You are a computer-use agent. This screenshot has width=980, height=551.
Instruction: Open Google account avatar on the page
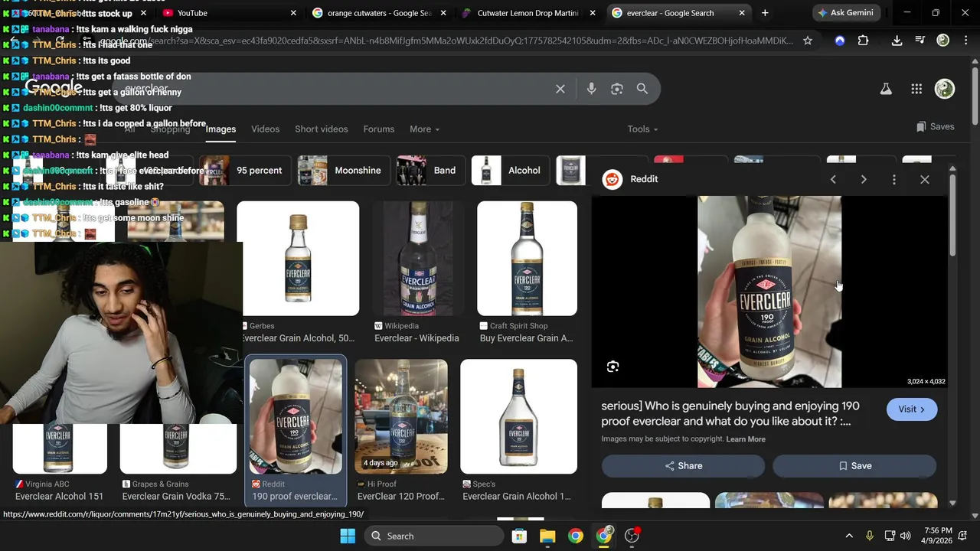point(945,89)
